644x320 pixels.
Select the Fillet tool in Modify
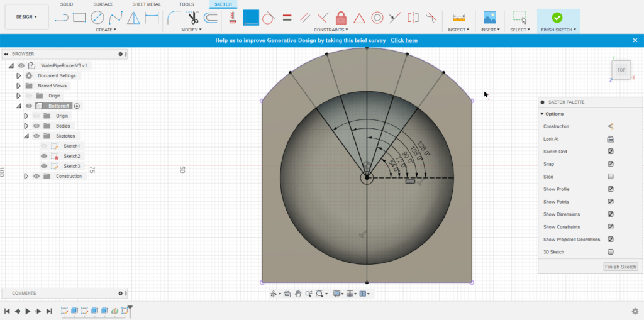pyautogui.click(x=174, y=18)
